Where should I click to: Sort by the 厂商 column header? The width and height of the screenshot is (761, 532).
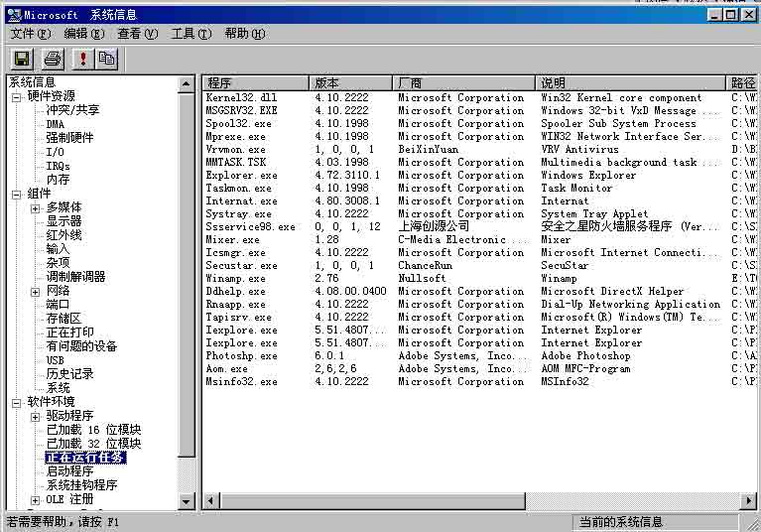coord(463,83)
